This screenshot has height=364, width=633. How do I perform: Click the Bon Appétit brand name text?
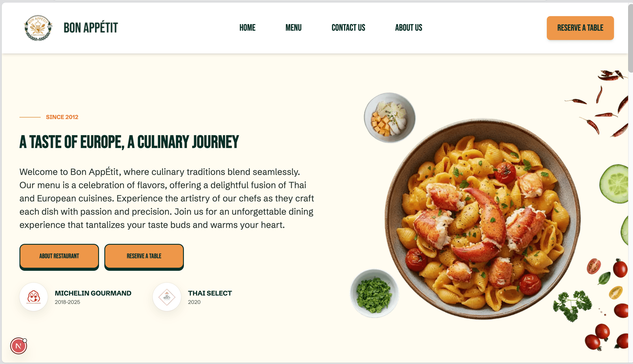pos(91,28)
